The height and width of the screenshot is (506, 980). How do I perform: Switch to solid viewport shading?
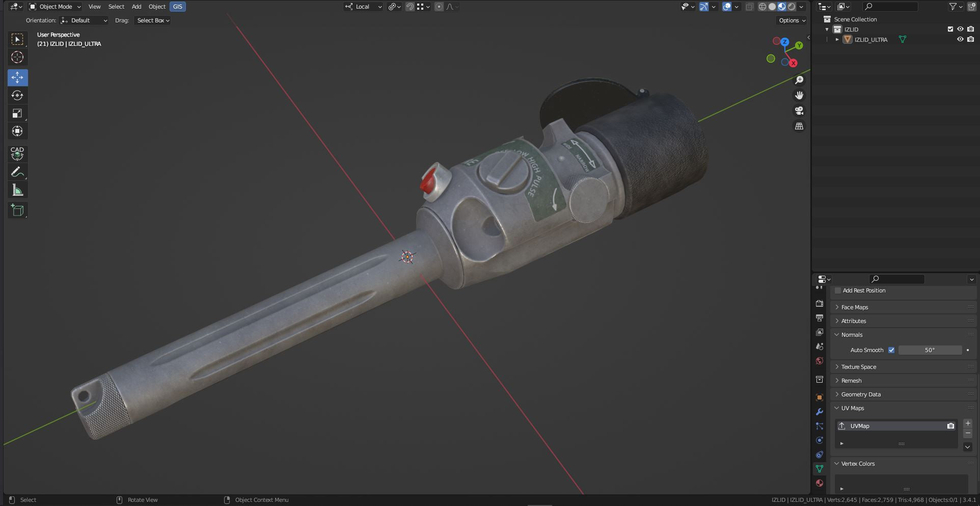[x=772, y=7]
